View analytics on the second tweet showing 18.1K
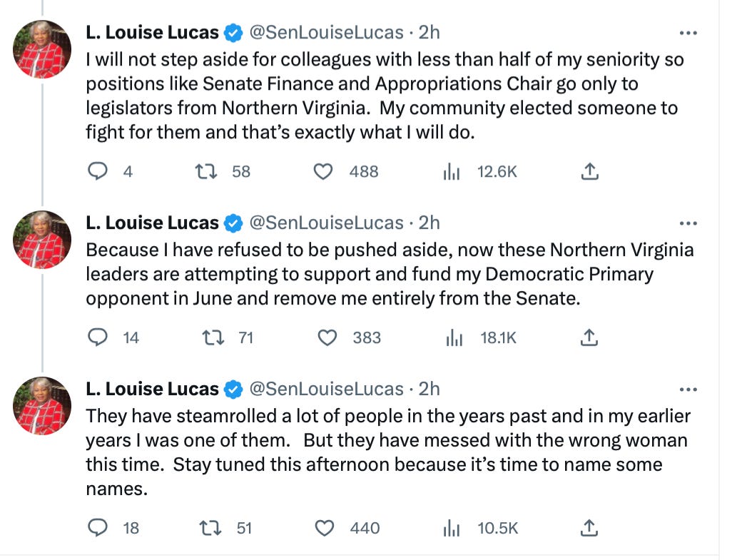 [454, 337]
